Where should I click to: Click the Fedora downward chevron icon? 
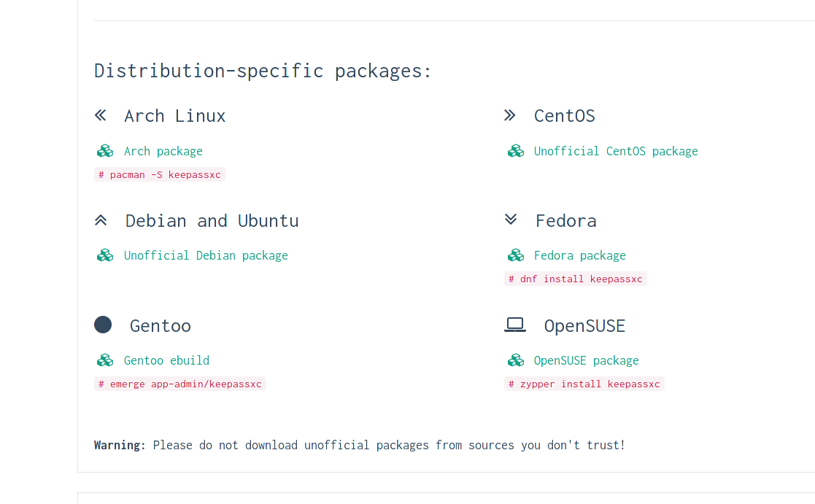click(511, 220)
